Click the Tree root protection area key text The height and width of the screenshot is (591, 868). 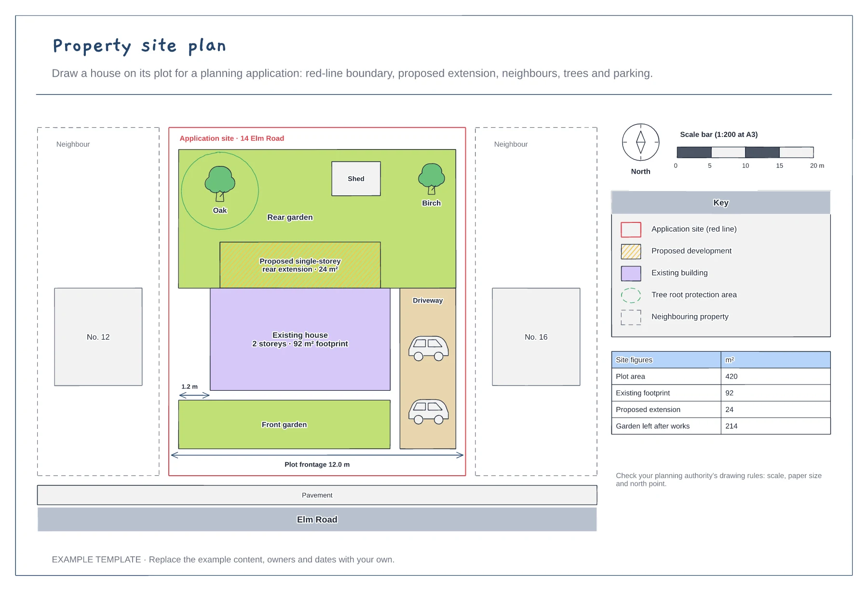point(694,295)
